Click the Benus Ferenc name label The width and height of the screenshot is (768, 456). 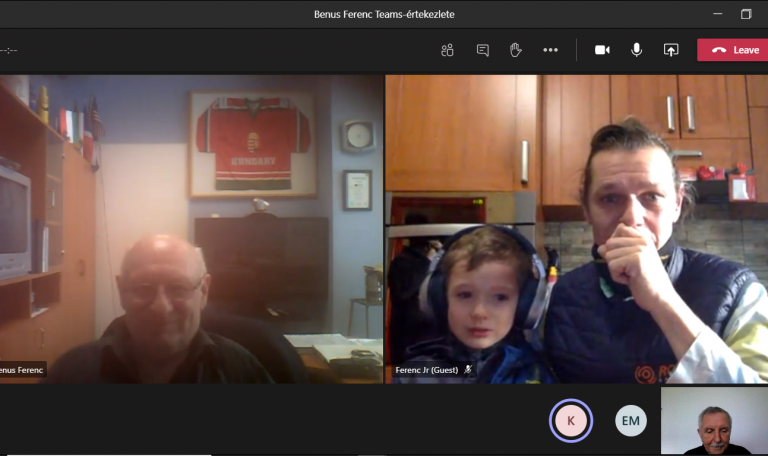tap(21, 370)
